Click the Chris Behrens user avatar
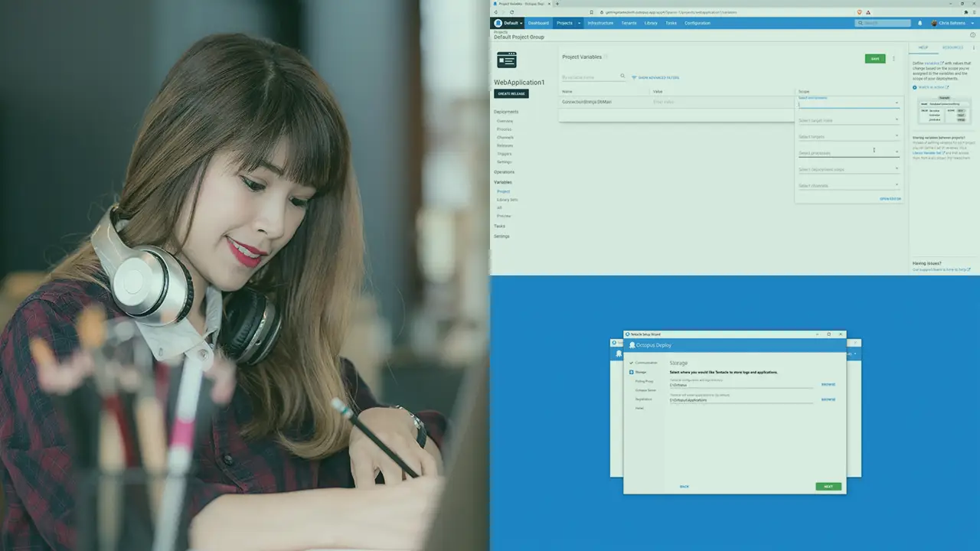Screen dimensions: 980x551 click(934, 23)
